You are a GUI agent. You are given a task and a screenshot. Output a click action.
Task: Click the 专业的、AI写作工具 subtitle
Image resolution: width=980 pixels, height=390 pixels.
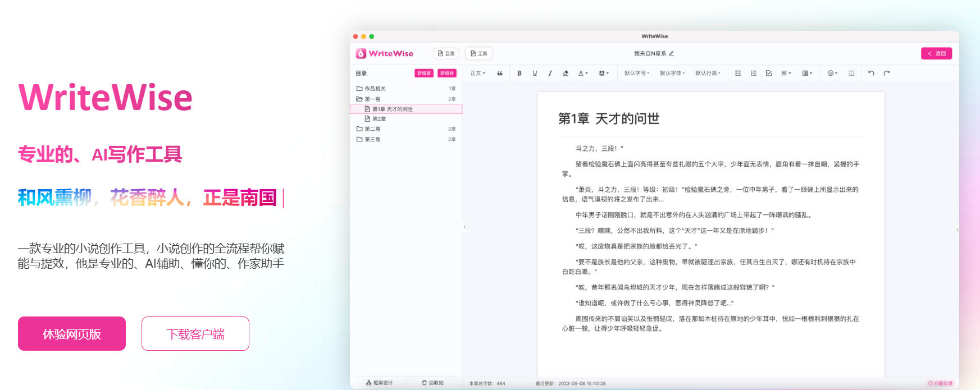99,154
